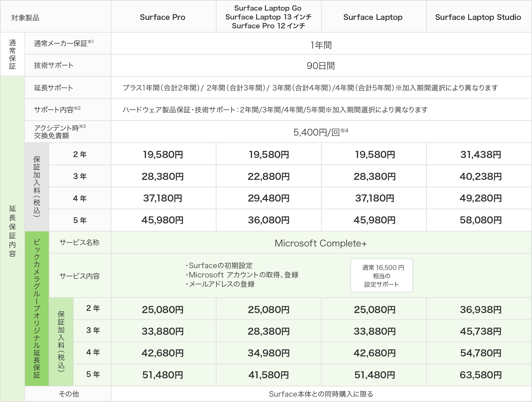Click 45,980円 in the Surface Pro column
Screen dimensions: 532x402
(163, 220)
